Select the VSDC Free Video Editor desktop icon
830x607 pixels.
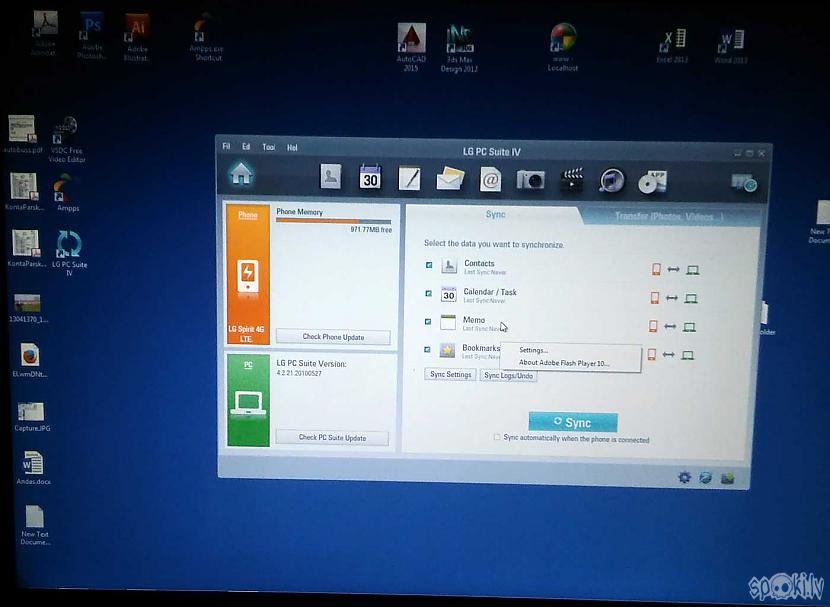tap(67, 140)
